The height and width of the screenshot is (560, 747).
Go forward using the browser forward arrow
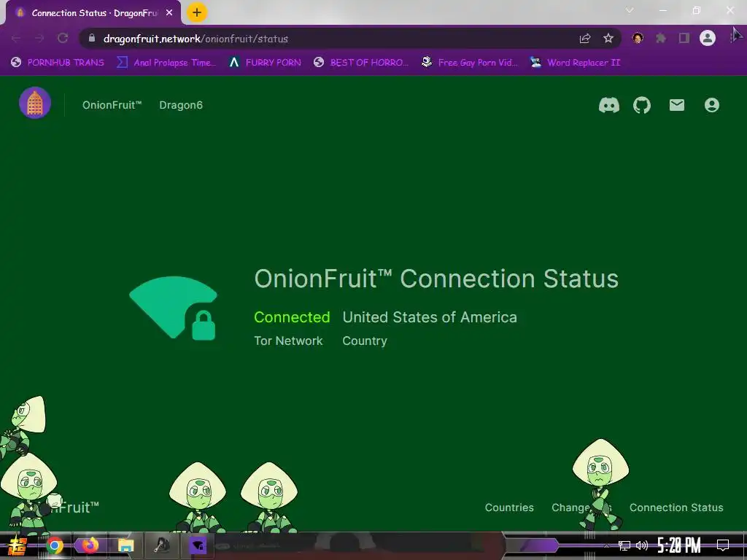click(39, 38)
